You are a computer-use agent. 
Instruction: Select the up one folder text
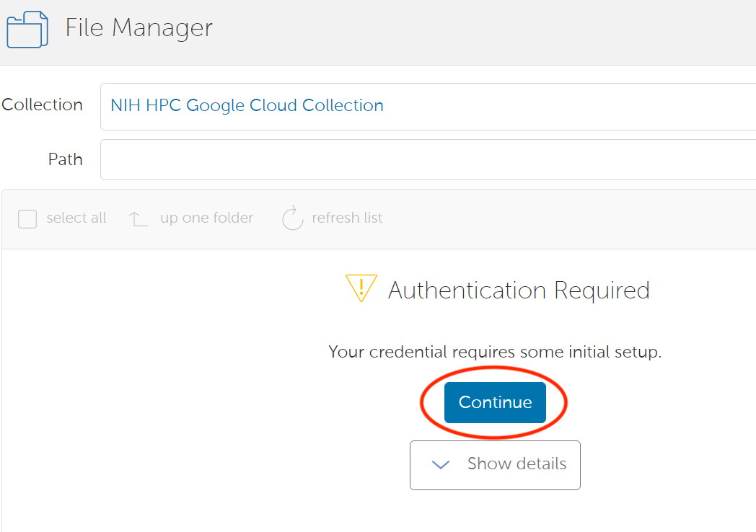pos(206,218)
